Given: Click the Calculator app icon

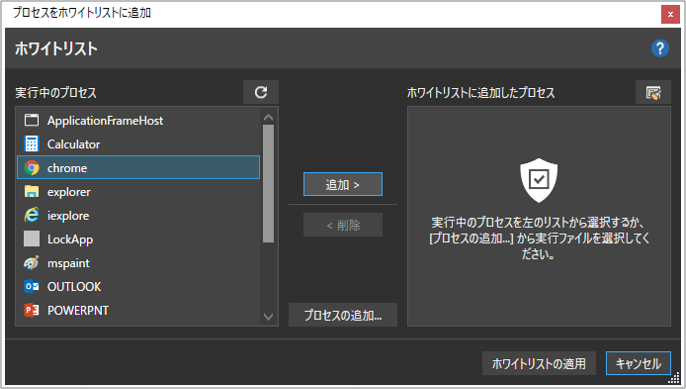Looking at the screenshot, I should (x=32, y=144).
